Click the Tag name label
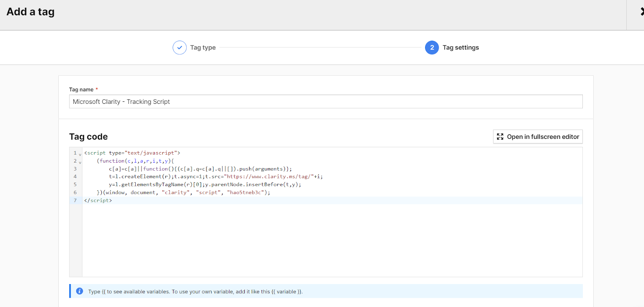Image resolution: width=644 pixels, height=307 pixels. (81, 90)
